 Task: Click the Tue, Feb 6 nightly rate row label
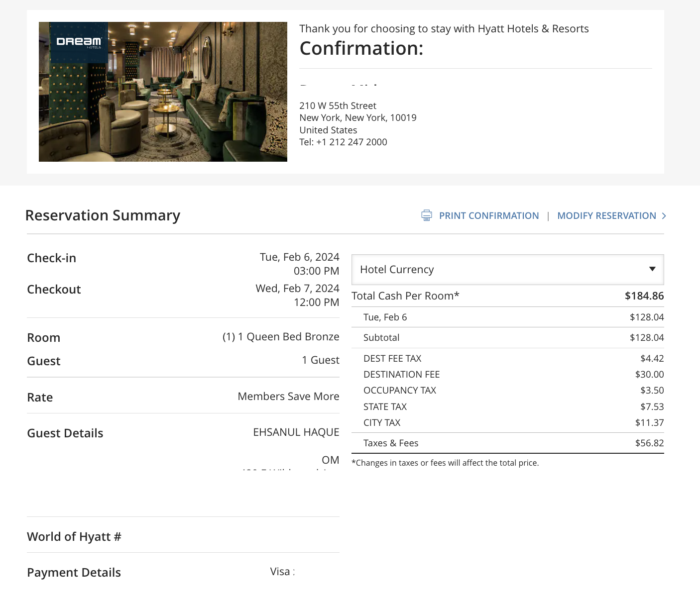coord(385,317)
